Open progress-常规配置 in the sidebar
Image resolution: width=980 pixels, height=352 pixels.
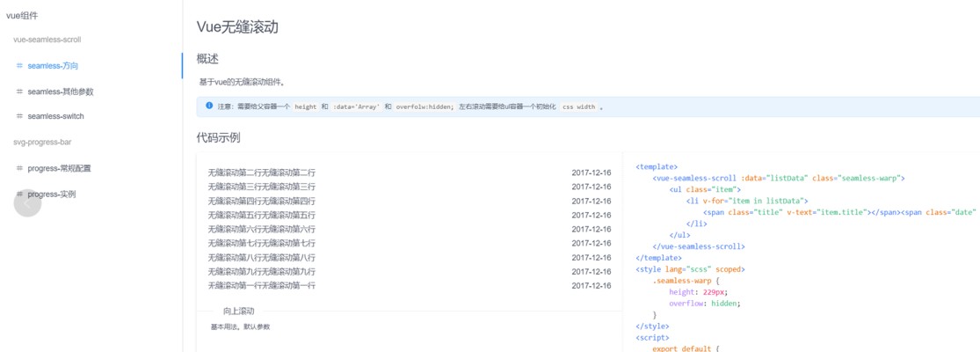coord(59,168)
